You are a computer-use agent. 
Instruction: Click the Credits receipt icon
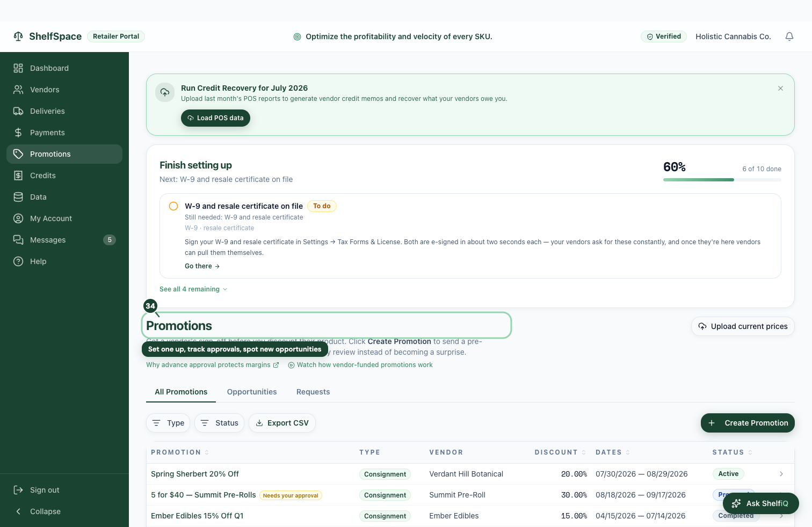point(18,175)
